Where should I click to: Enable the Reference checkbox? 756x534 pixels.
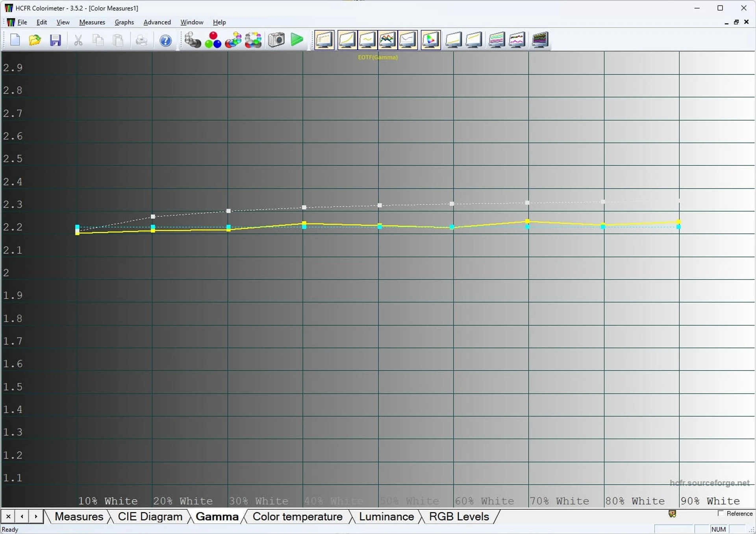coord(721,513)
